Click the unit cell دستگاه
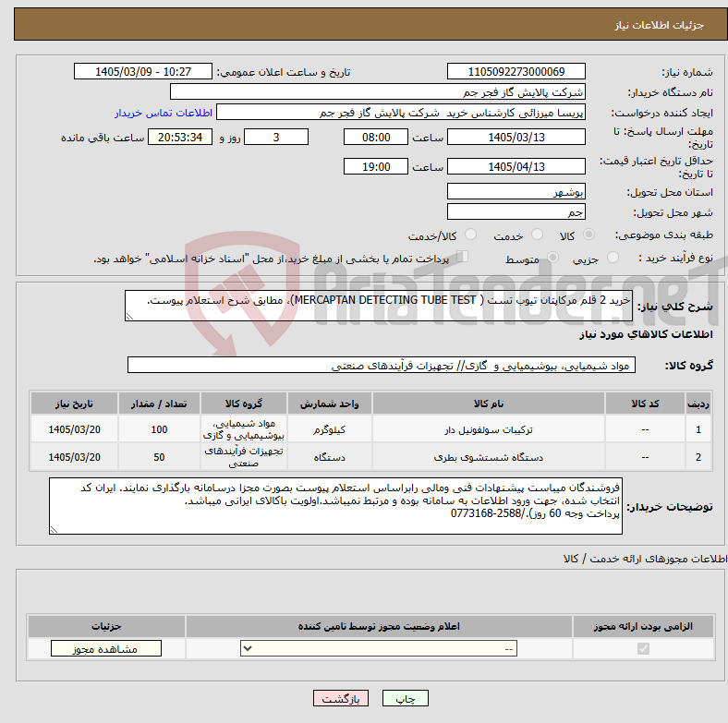The height and width of the screenshot is (723, 728). [x=329, y=457]
